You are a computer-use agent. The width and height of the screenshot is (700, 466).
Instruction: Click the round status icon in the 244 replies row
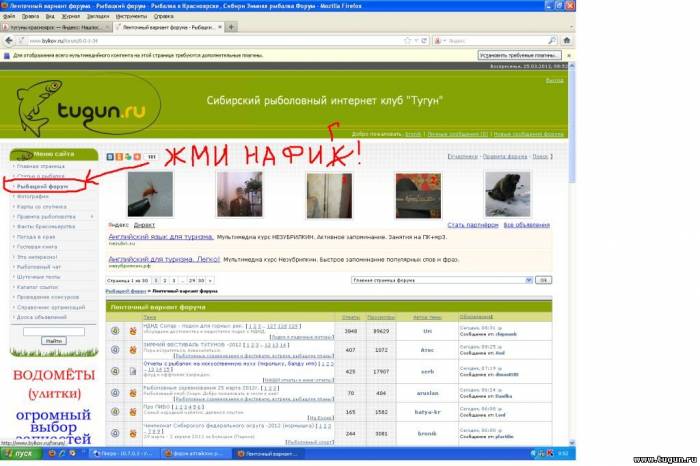[x=115, y=433]
